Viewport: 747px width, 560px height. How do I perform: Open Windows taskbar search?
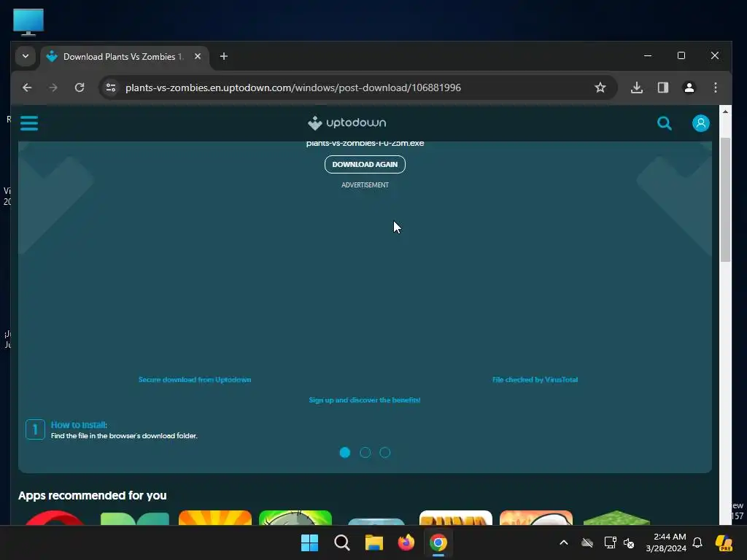341,542
